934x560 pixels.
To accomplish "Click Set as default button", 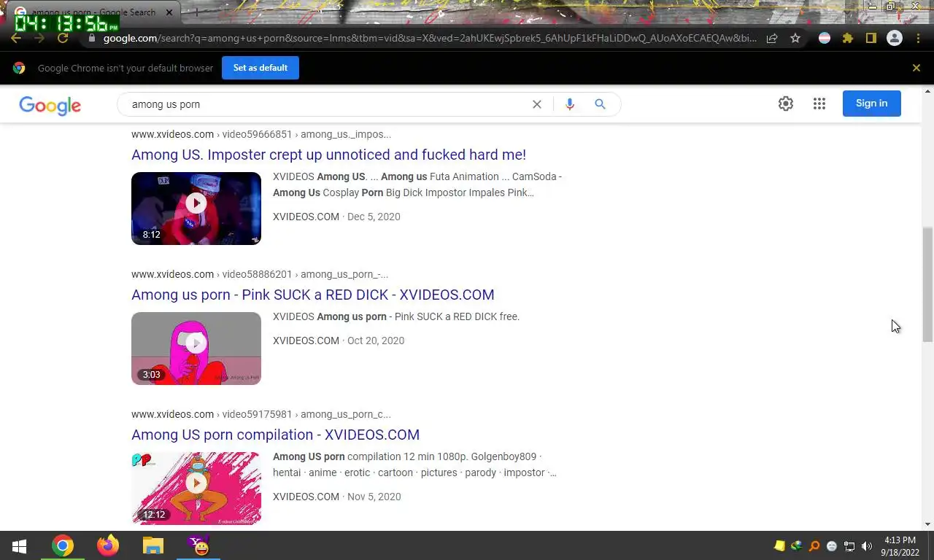I will tap(260, 68).
